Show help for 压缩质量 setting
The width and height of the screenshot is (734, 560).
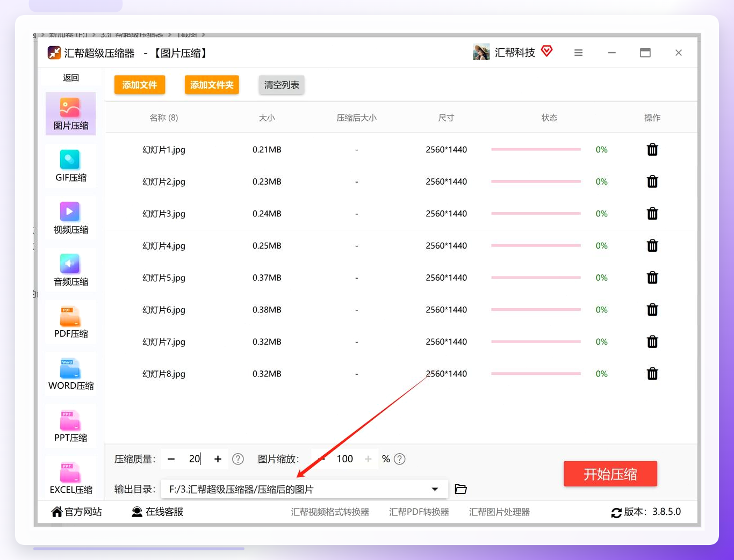[x=238, y=459]
